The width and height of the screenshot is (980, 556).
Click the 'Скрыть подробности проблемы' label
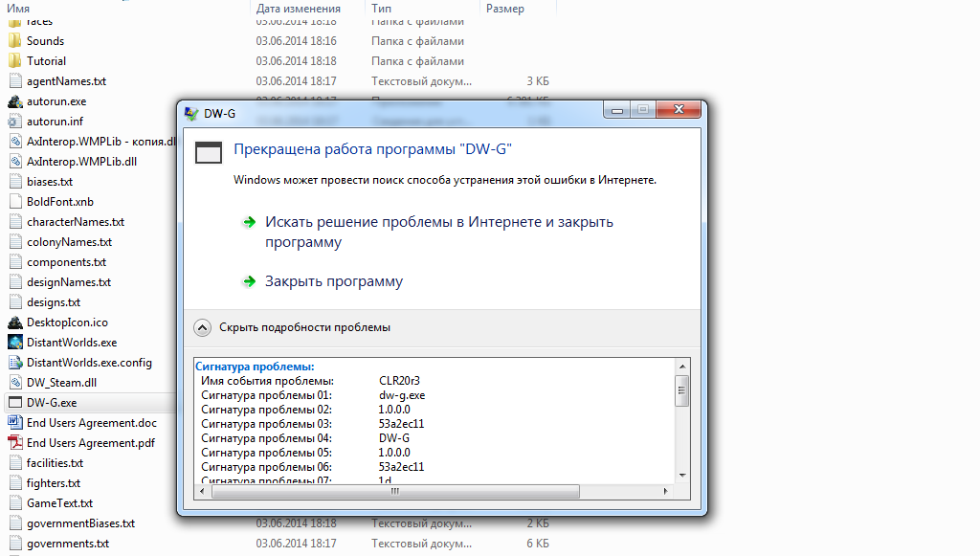click(x=304, y=327)
